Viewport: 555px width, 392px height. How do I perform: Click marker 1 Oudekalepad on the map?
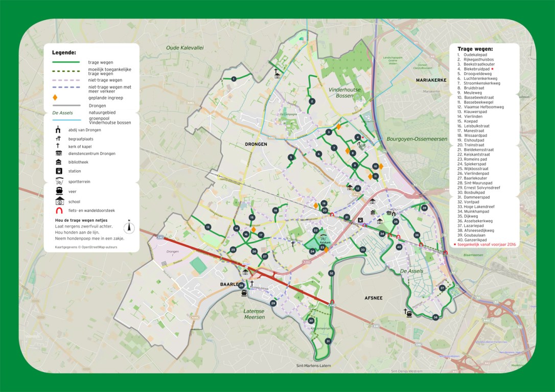pos(234,78)
